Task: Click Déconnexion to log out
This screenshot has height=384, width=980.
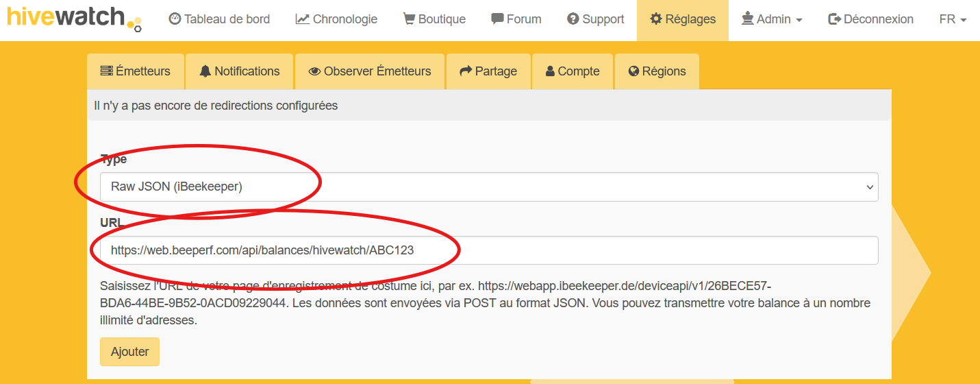Action: pos(870,19)
